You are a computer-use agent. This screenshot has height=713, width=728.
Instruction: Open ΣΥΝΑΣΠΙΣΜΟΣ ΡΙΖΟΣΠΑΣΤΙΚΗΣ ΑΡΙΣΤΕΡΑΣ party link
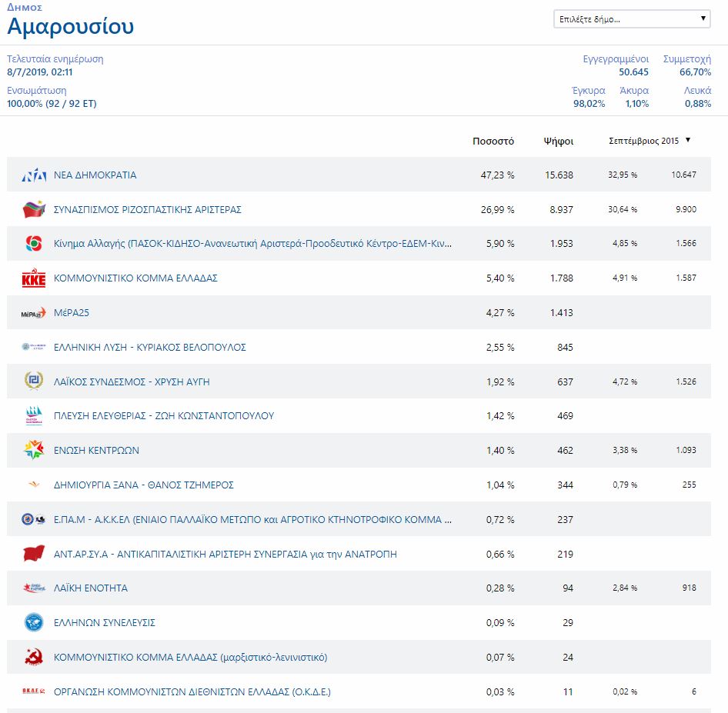pyautogui.click(x=148, y=210)
